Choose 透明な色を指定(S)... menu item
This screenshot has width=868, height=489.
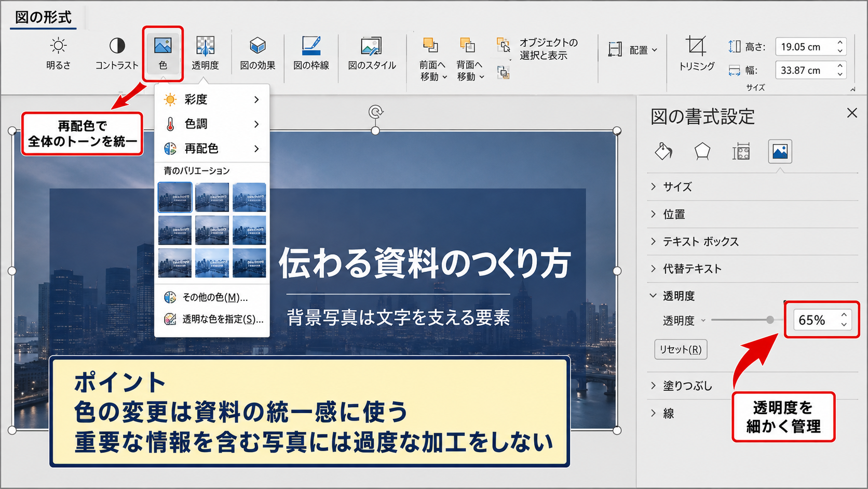tap(212, 319)
